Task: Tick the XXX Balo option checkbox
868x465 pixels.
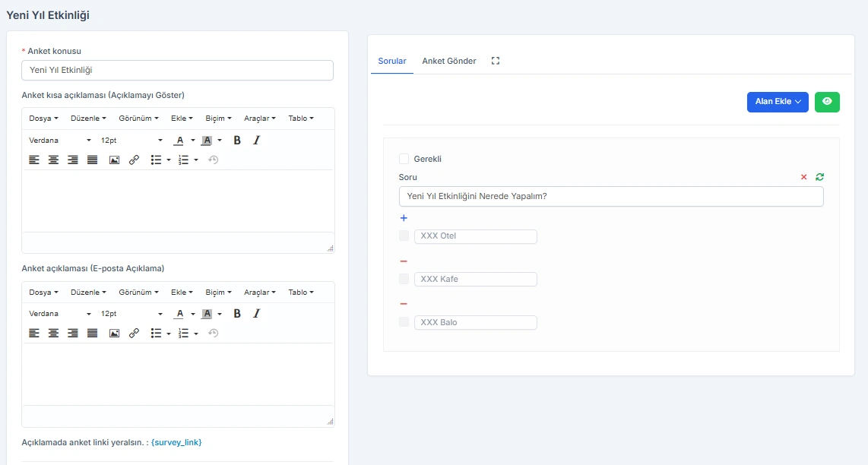Action: click(x=404, y=322)
